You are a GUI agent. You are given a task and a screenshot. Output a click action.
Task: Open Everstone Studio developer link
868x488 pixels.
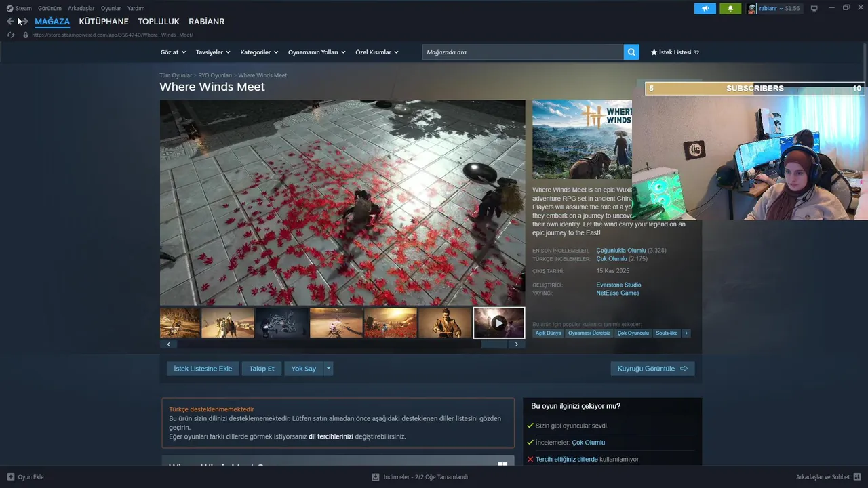click(x=618, y=285)
